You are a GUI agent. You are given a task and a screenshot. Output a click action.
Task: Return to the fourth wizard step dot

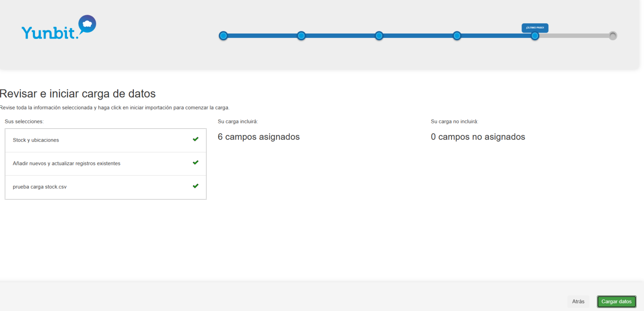click(x=457, y=36)
